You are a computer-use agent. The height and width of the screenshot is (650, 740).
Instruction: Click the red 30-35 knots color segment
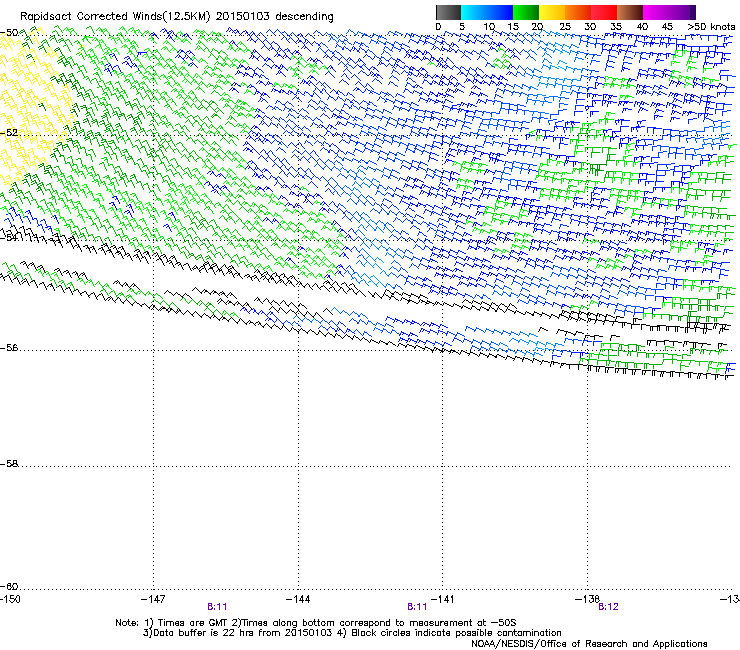604,12
